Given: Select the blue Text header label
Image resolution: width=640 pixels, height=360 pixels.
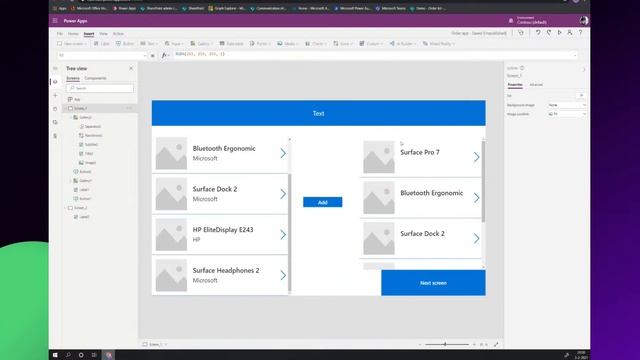Looking at the screenshot, I should tap(318, 113).
